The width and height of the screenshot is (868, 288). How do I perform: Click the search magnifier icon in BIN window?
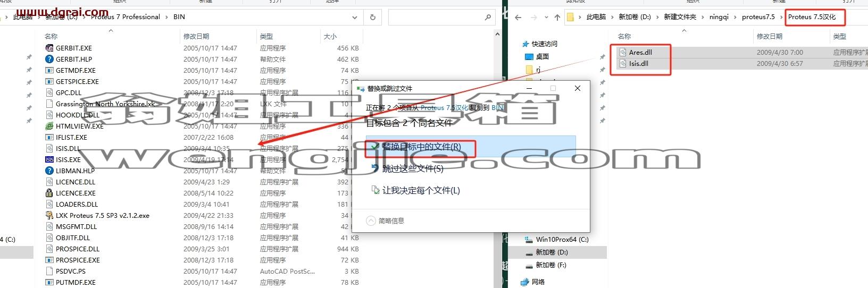(x=488, y=17)
